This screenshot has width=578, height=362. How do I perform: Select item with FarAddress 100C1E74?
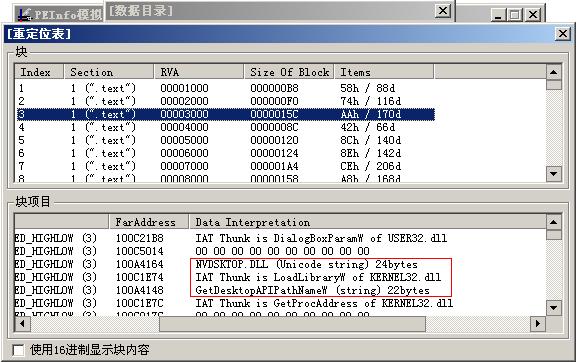pyautogui.click(x=140, y=277)
